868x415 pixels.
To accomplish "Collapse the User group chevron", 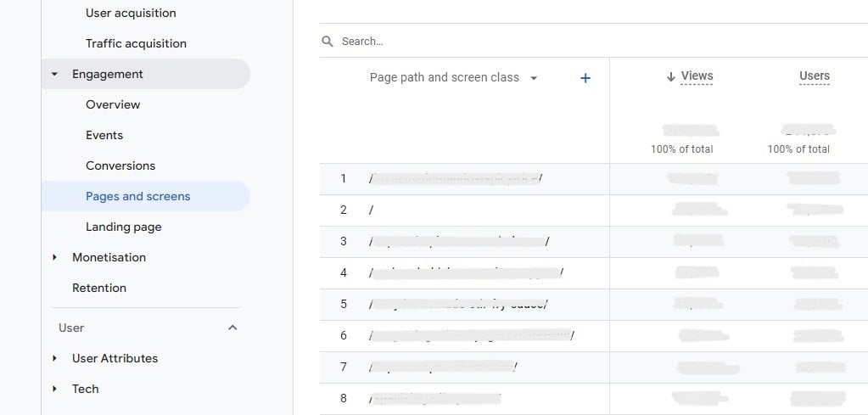I will click(x=232, y=328).
